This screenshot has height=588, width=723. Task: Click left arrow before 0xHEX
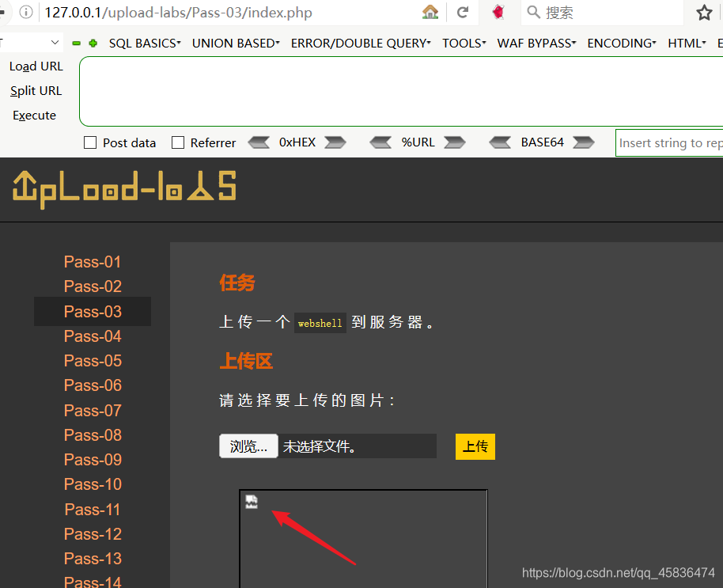point(259,142)
